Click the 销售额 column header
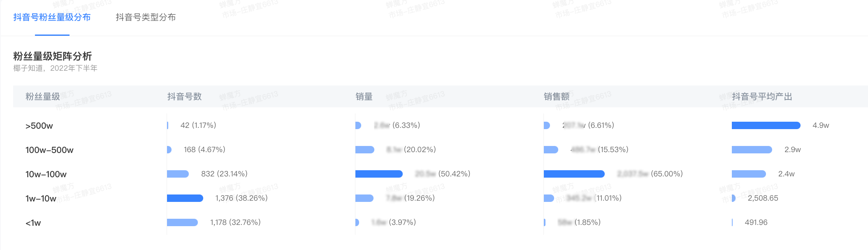This screenshot has height=250, width=868. click(x=557, y=97)
